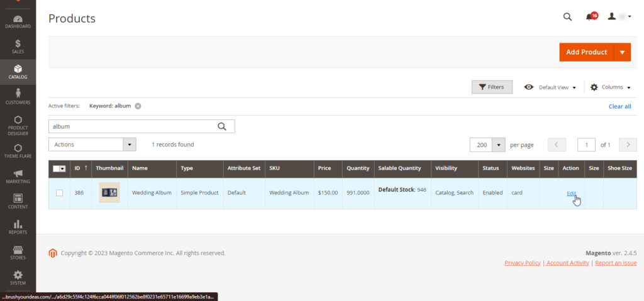
Task: Open the Reports menu in the sidebar
Action: [18, 227]
